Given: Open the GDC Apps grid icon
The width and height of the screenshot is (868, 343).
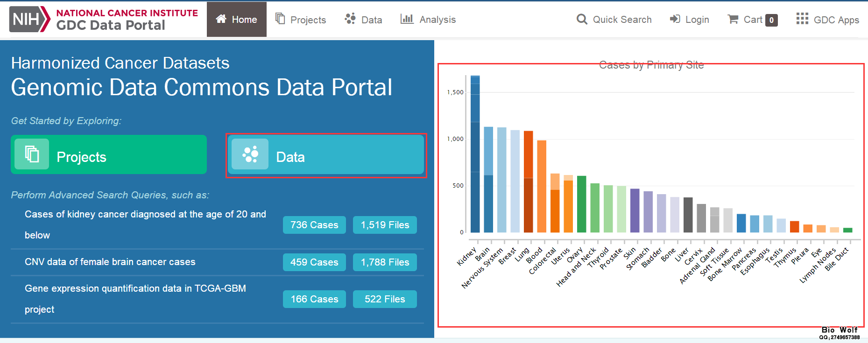Looking at the screenshot, I should pos(802,19).
